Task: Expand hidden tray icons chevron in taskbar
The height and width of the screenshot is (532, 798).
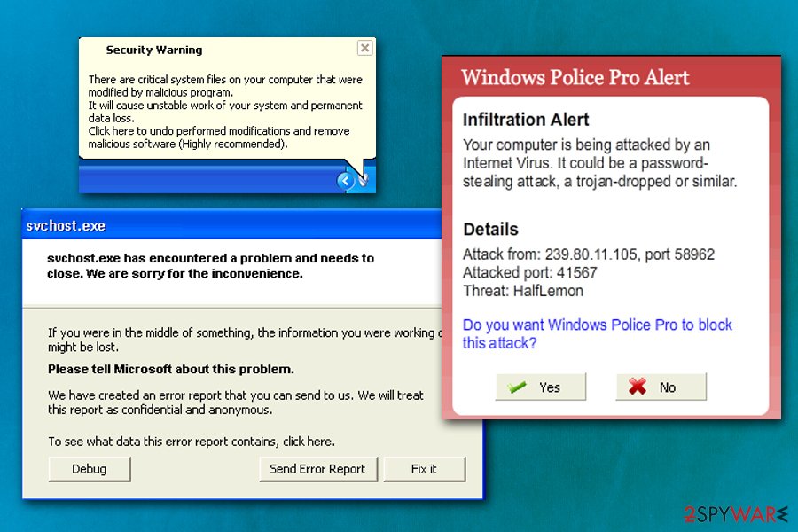Action: (x=346, y=180)
